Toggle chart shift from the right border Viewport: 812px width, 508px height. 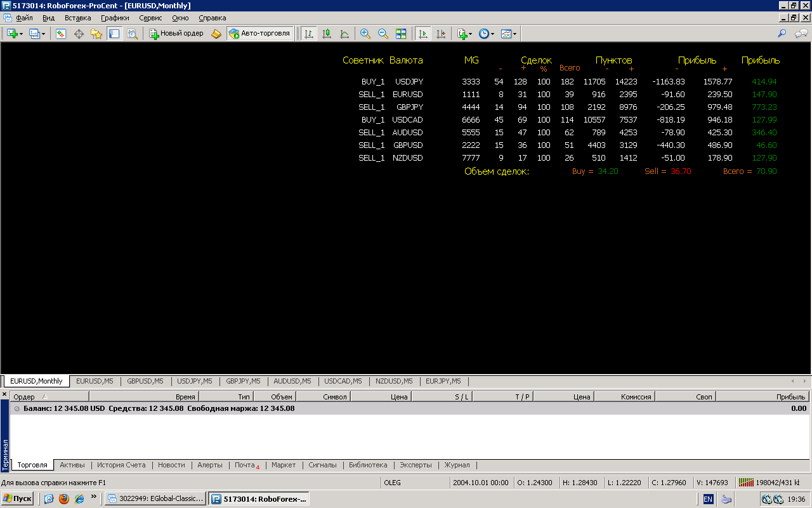441,34
